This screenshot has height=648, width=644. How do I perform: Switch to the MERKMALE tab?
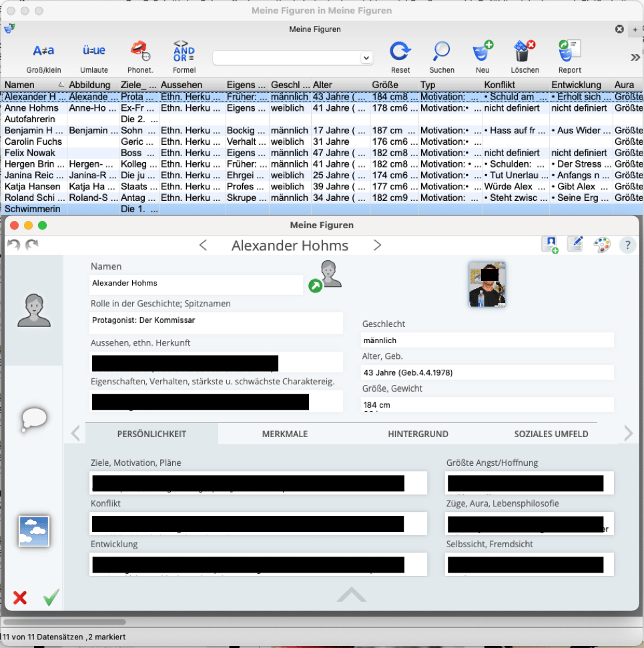(284, 434)
